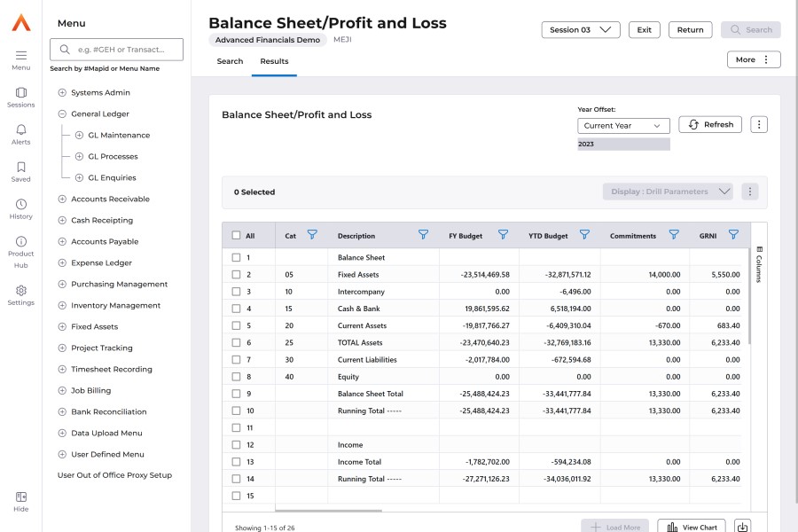
Task: Click the Advanced Financials Demo badge
Action: tap(268, 40)
